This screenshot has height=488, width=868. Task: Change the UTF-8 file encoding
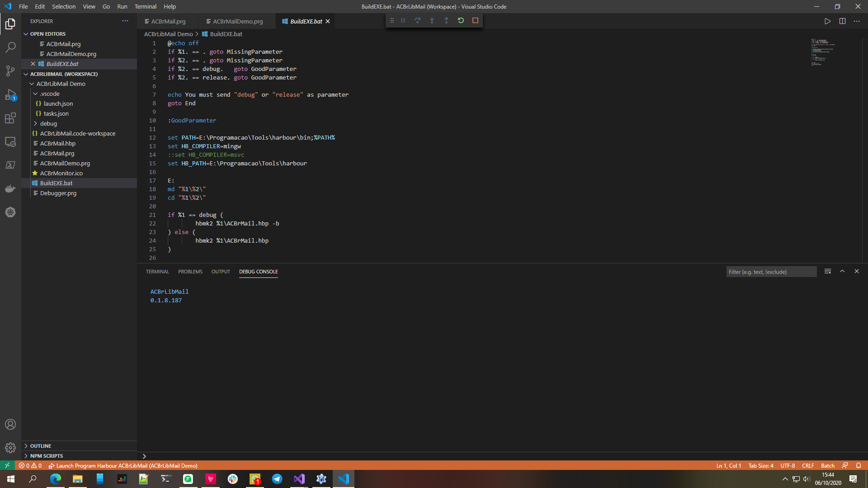[x=788, y=465]
